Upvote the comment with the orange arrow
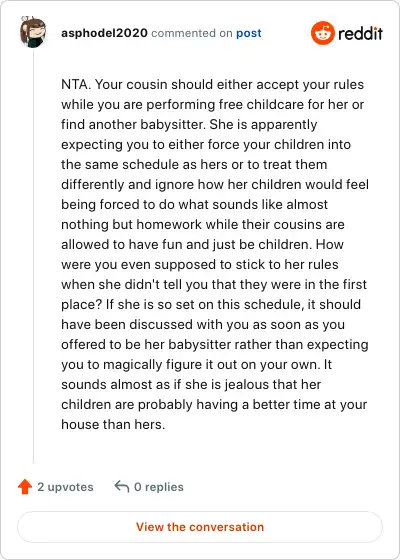 pos(25,486)
